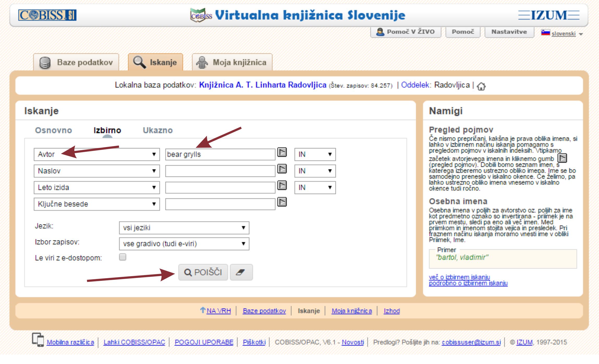Click the Virtualna knjižnica Slovenije book logo

click(x=201, y=15)
